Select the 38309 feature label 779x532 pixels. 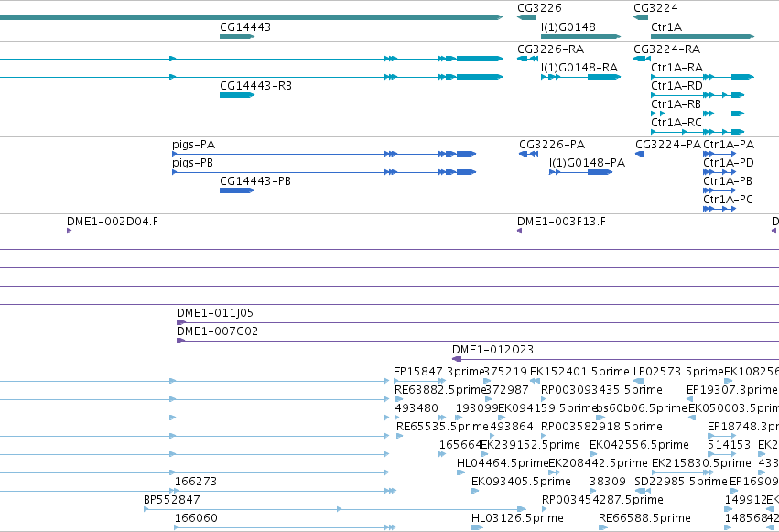[608, 482]
